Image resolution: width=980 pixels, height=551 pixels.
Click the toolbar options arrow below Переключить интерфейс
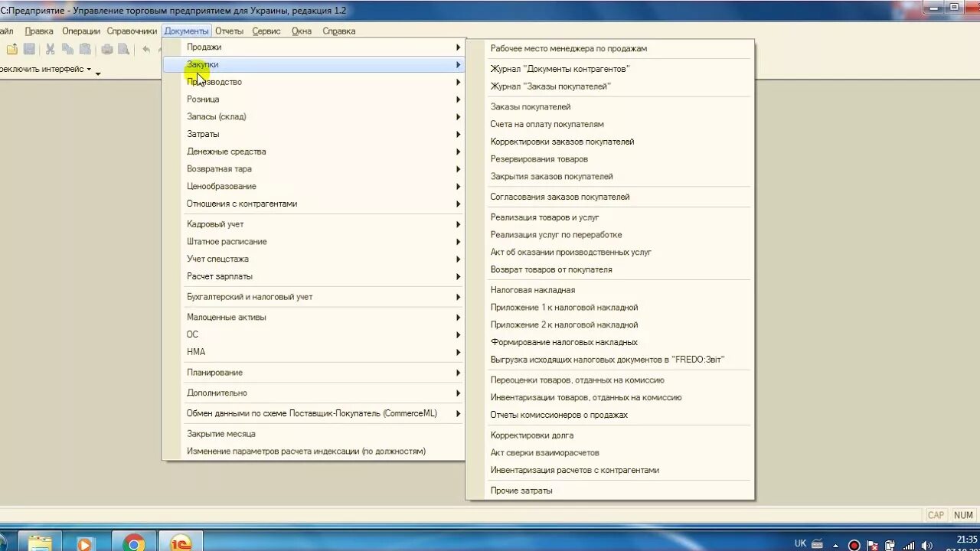pos(98,73)
